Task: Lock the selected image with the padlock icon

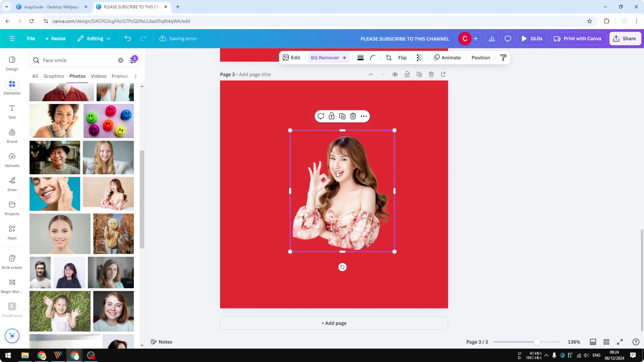Action: click(331, 116)
